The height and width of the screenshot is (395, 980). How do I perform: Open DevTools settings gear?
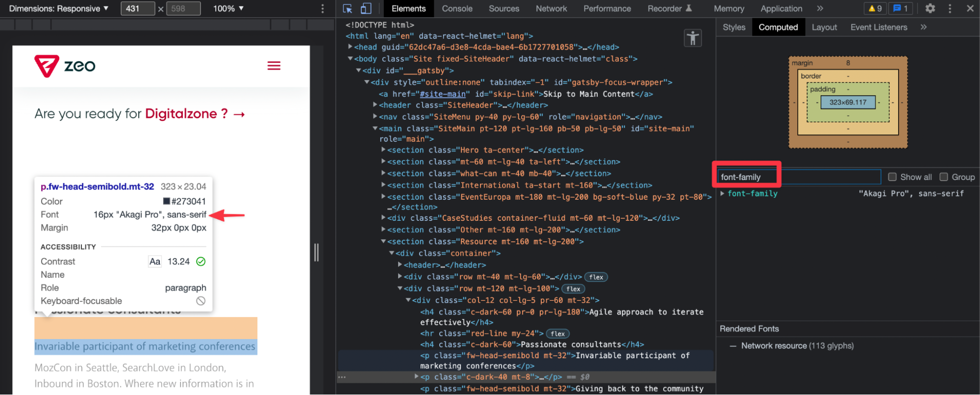[930, 8]
